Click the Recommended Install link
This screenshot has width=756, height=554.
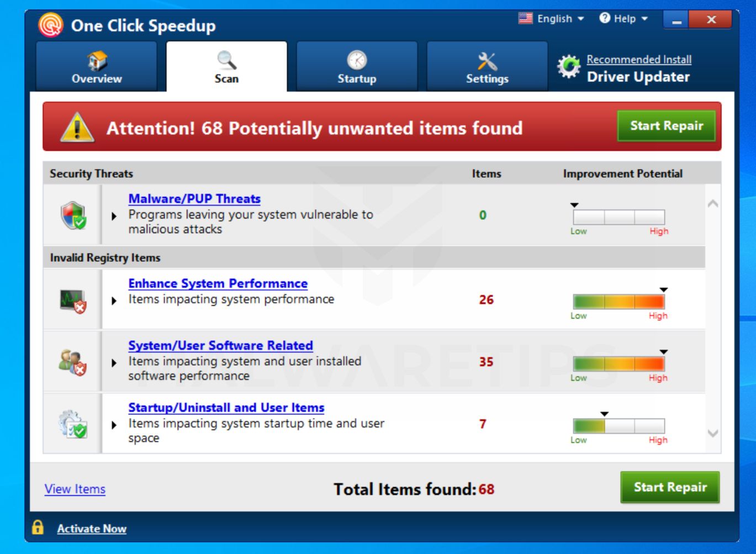pyautogui.click(x=639, y=59)
